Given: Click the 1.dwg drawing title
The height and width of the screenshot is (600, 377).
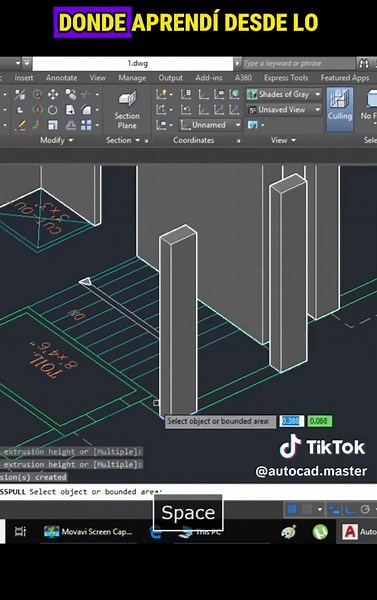Looking at the screenshot, I should pyautogui.click(x=138, y=63).
